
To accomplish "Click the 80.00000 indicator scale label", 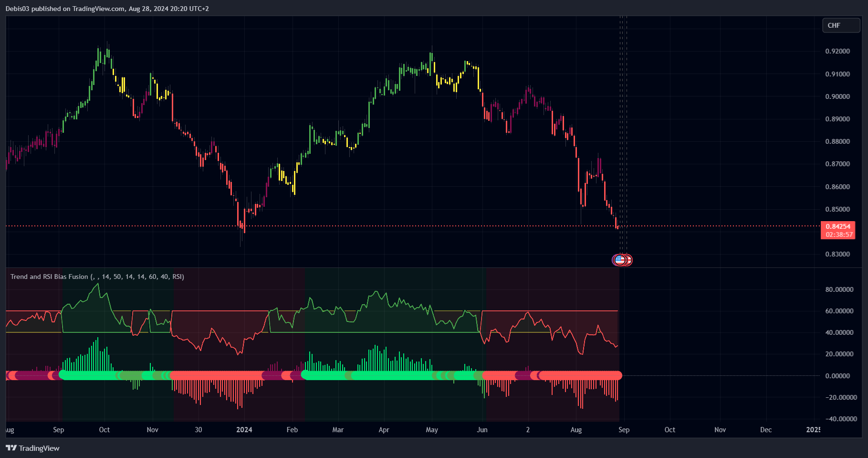I will [x=839, y=289].
